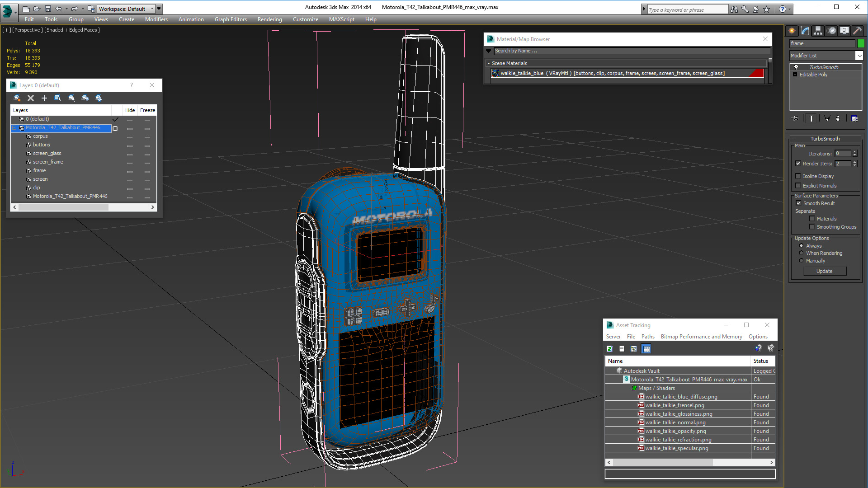The height and width of the screenshot is (488, 868).
Task: Select the screen_glass layer item
Action: [x=47, y=154]
